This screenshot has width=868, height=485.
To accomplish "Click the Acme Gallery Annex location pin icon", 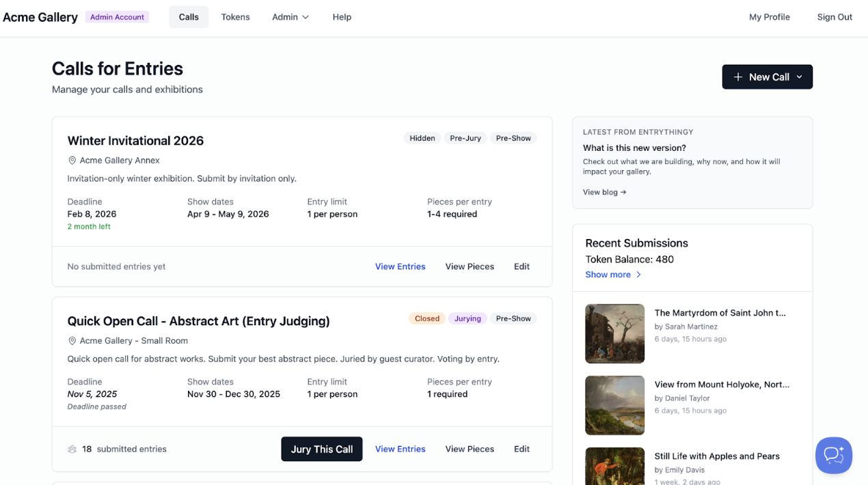I will [x=72, y=161].
